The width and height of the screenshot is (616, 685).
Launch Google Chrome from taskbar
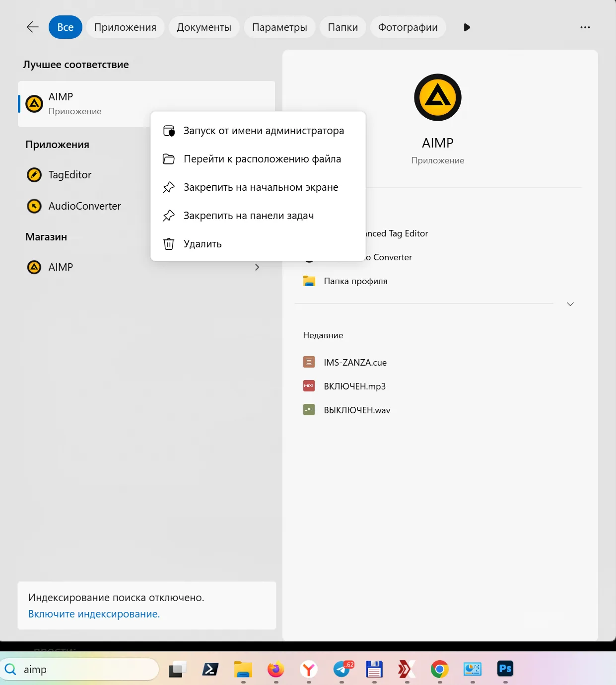tap(439, 670)
